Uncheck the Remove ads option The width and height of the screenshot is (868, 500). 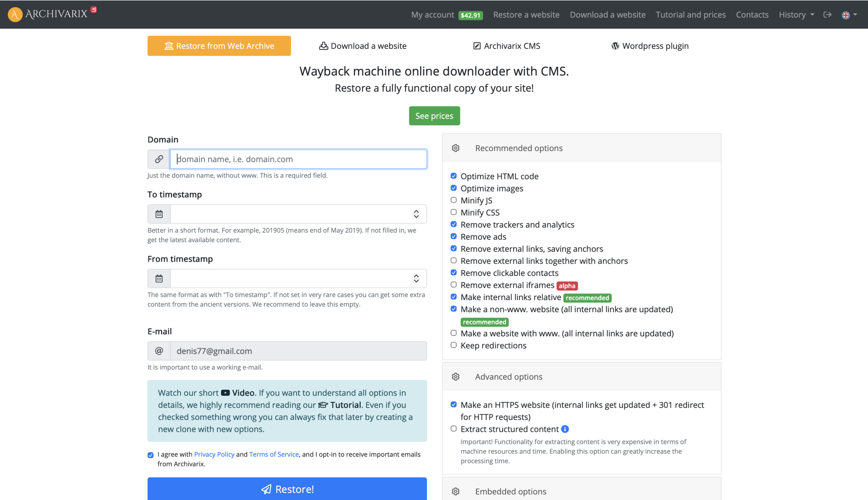click(x=453, y=236)
